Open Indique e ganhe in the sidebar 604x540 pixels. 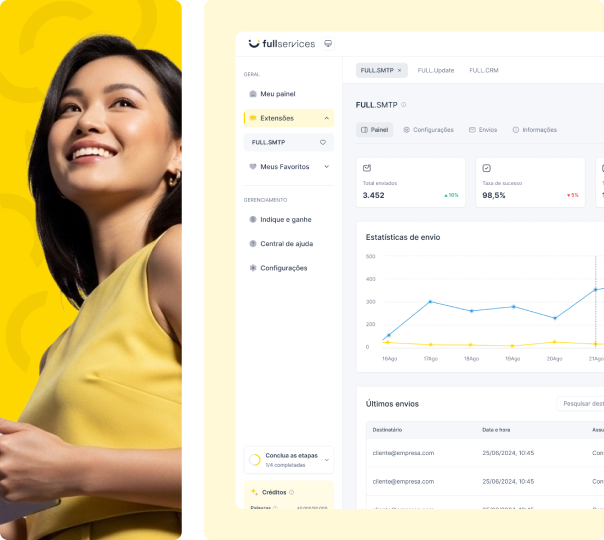pyautogui.click(x=285, y=219)
